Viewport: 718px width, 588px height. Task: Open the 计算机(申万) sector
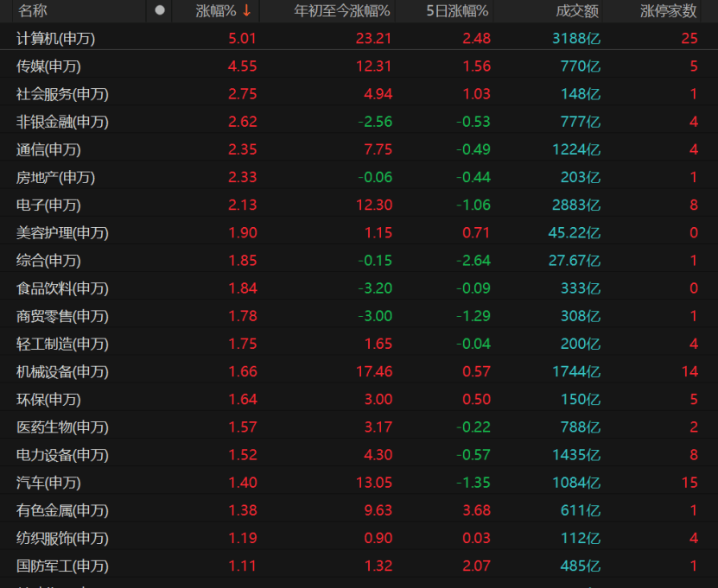tap(56, 39)
